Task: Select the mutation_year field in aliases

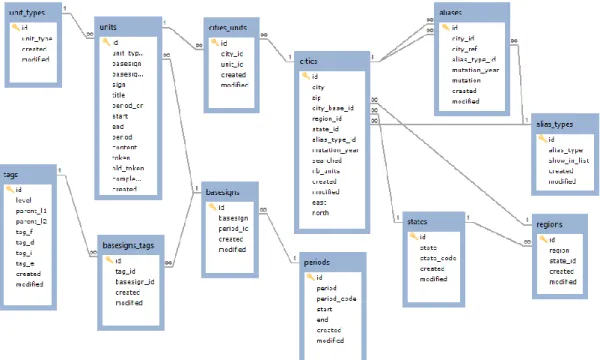Action: (475, 70)
